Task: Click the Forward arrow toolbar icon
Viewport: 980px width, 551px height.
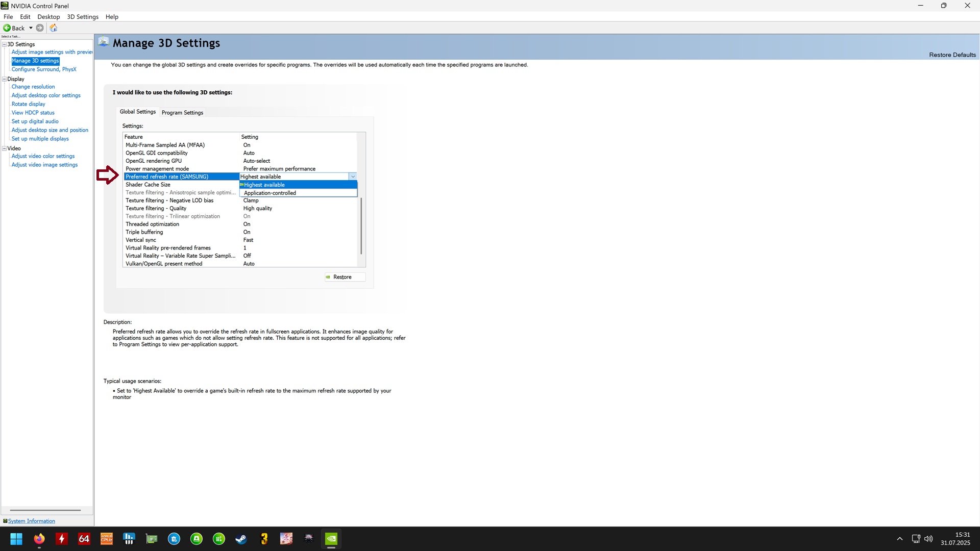Action: [40, 28]
